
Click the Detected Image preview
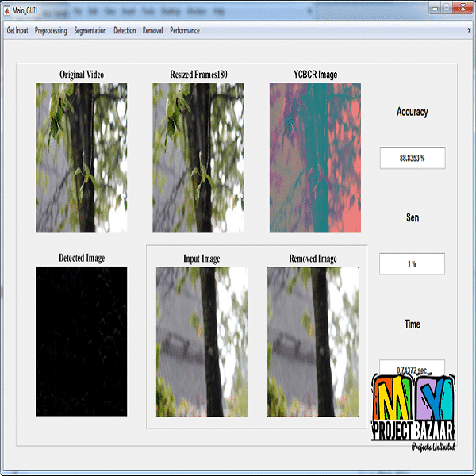tap(82, 341)
